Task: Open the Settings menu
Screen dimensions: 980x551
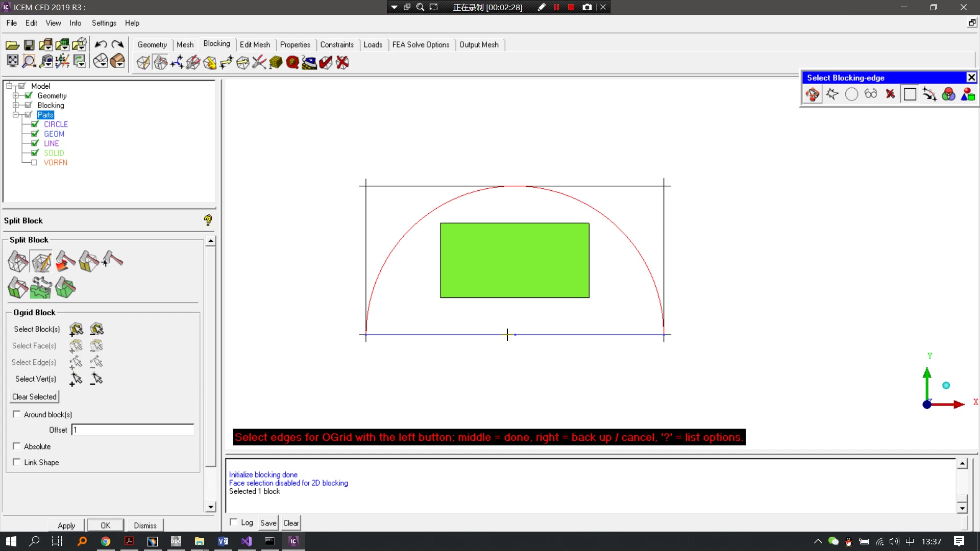Action: point(104,23)
